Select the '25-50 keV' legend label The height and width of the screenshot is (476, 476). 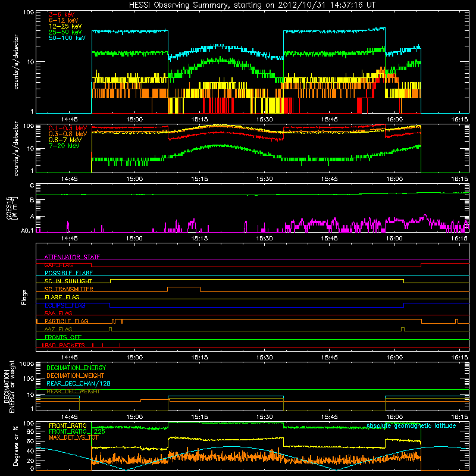tap(65, 32)
